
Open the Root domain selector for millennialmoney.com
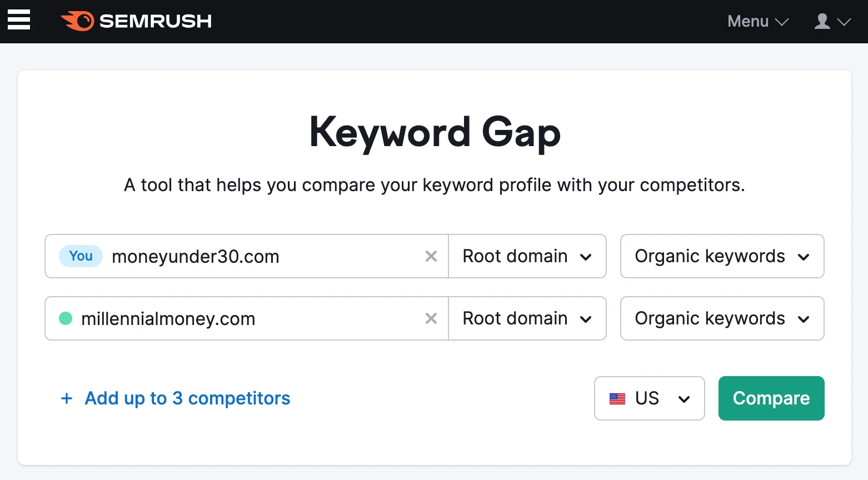pyautogui.click(x=527, y=318)
